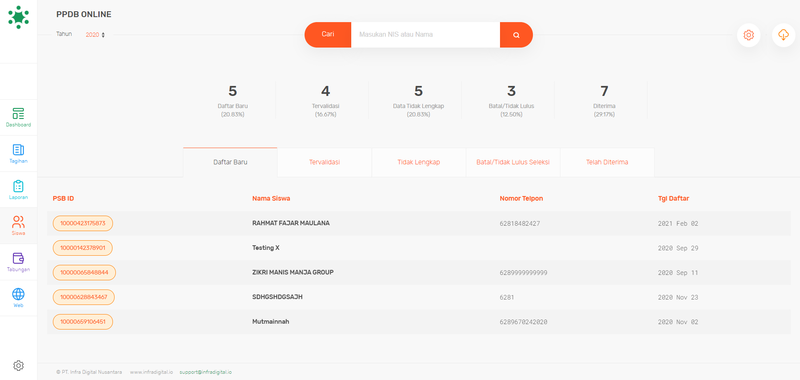The image size is (800, 380).
Task: Open PSB ID 10000659106451
Action: pos(83,322)
